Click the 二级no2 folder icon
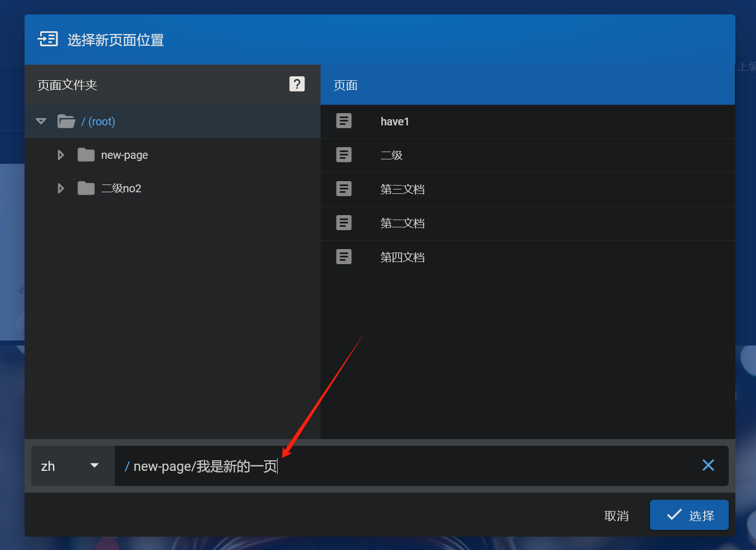756x550 pixels. 86,188
